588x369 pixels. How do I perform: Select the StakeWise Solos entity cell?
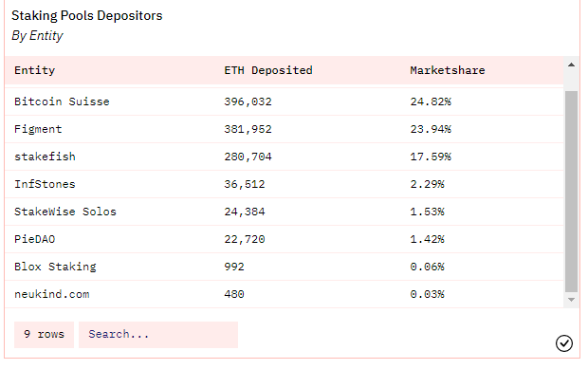(65, 212)
